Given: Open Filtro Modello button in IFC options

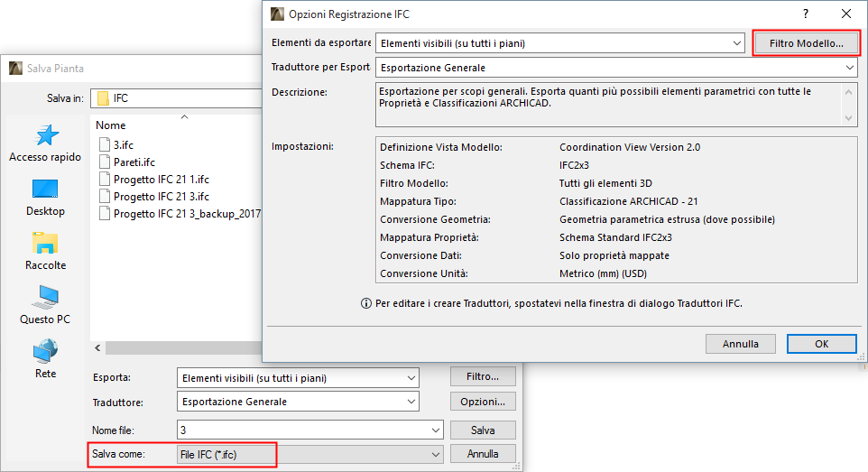Looking at the screenshot, I should point(806,43).
